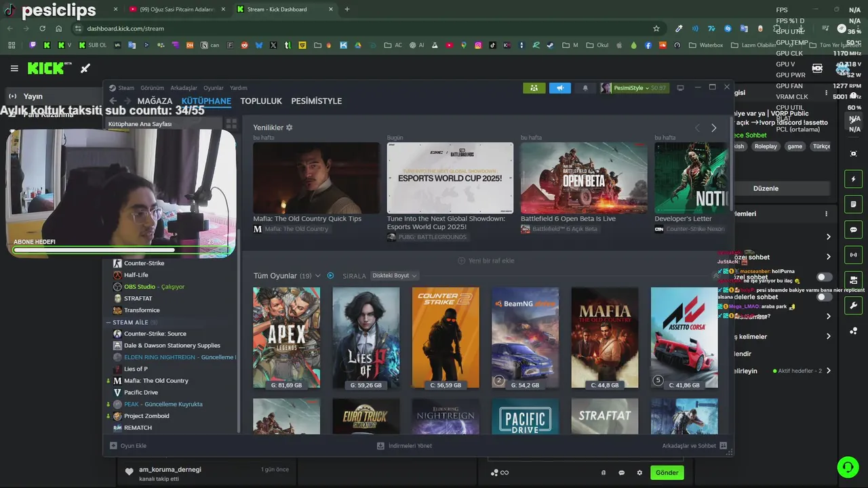This screenshot has height=488, width=868.
Task: Reload the browser page
Action: pos(42,28)
